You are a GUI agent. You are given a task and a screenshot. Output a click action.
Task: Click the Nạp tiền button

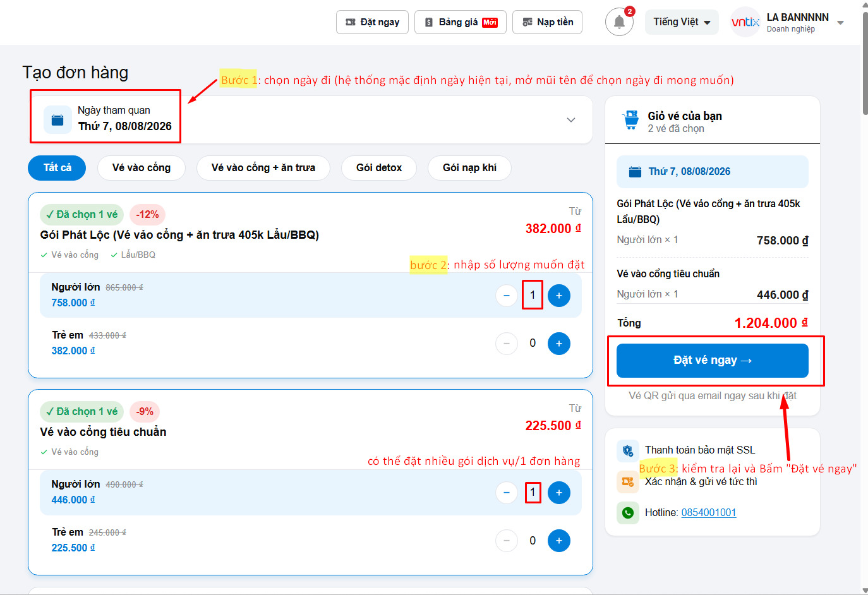click(x=547, y=22)
